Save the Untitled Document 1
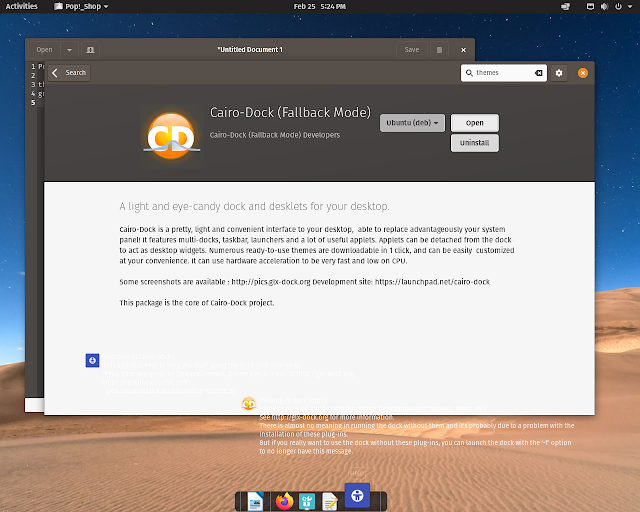The height and width of the screenshot is (512, 640). click(412, 50)
